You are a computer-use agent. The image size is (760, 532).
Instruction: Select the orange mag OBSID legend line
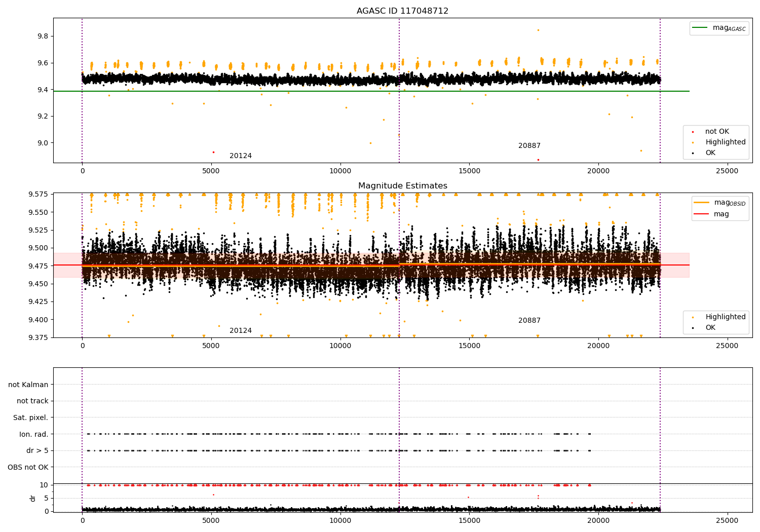[x=702, y=203]
